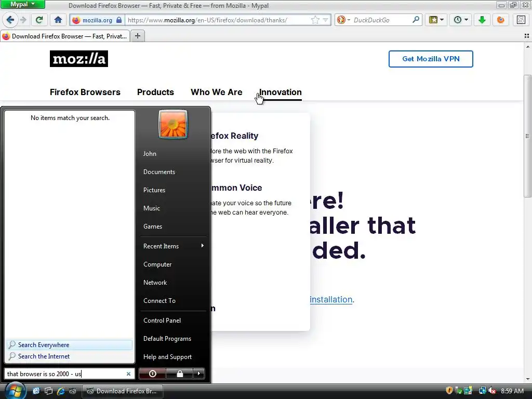Open the DuckDuckGo search engine selector
Viewport: 532px width, 399px height.
tap(343, 20)
